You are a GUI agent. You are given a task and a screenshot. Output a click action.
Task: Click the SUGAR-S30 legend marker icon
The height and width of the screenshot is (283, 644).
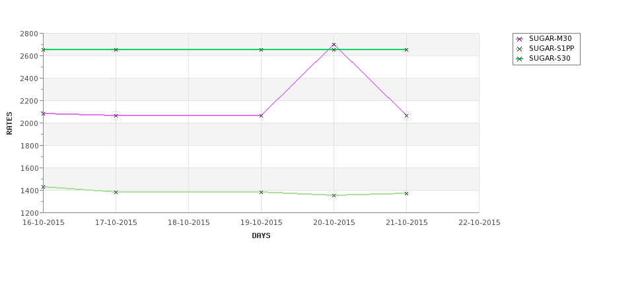[x=519, y=59]
